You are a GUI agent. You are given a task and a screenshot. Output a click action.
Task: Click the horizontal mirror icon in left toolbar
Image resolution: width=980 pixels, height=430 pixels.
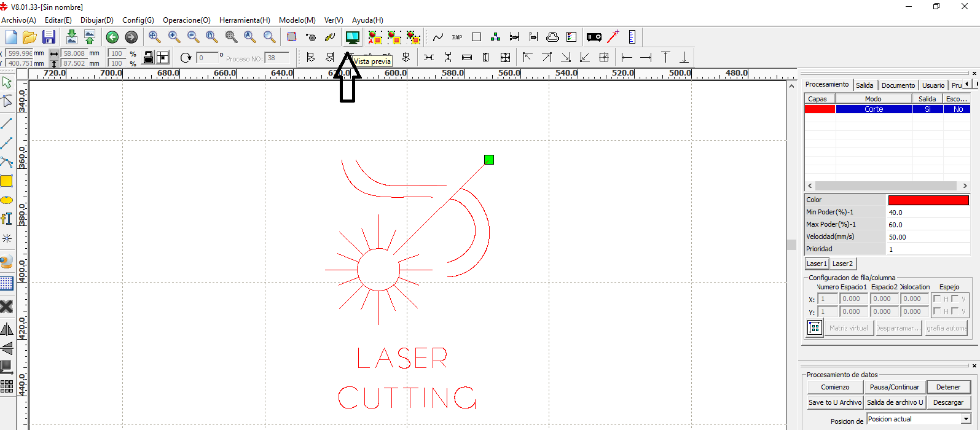[x=7, y=329]
